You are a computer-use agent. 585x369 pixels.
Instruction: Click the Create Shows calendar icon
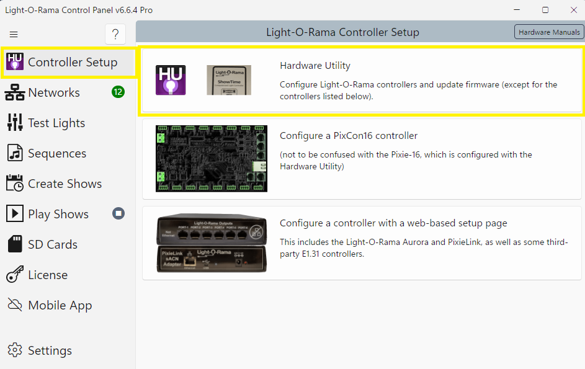click(15, 183)
